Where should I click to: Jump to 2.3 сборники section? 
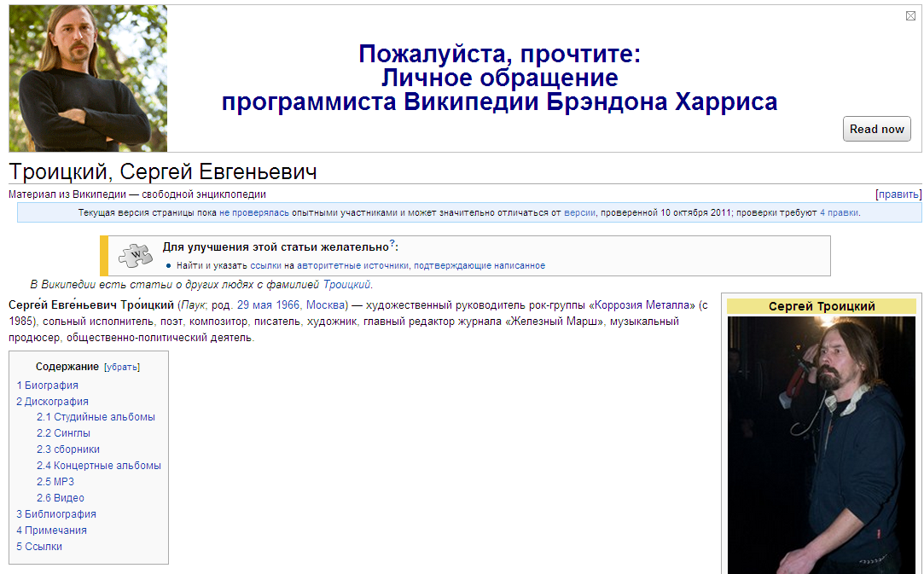pyautogui.click(x=67, y=449)
